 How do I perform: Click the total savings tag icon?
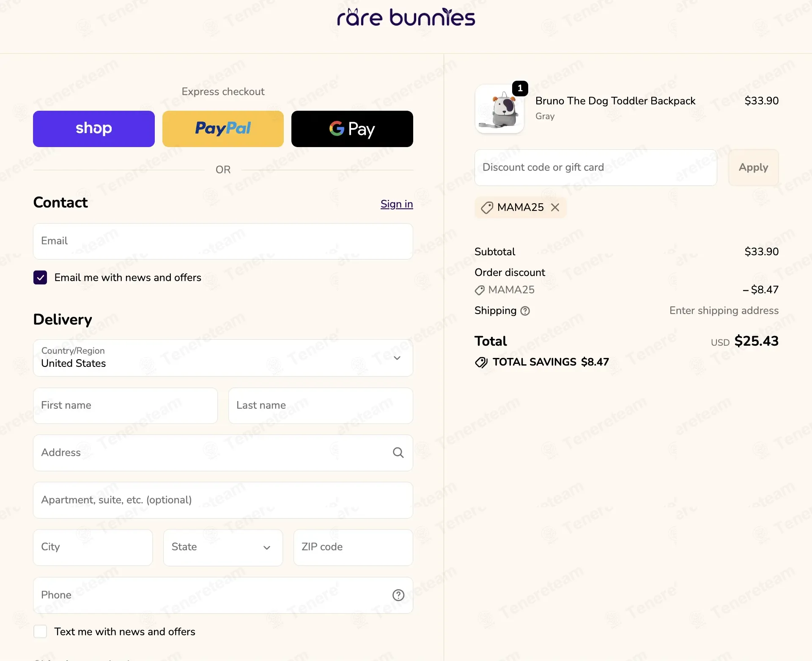point(481,362)
